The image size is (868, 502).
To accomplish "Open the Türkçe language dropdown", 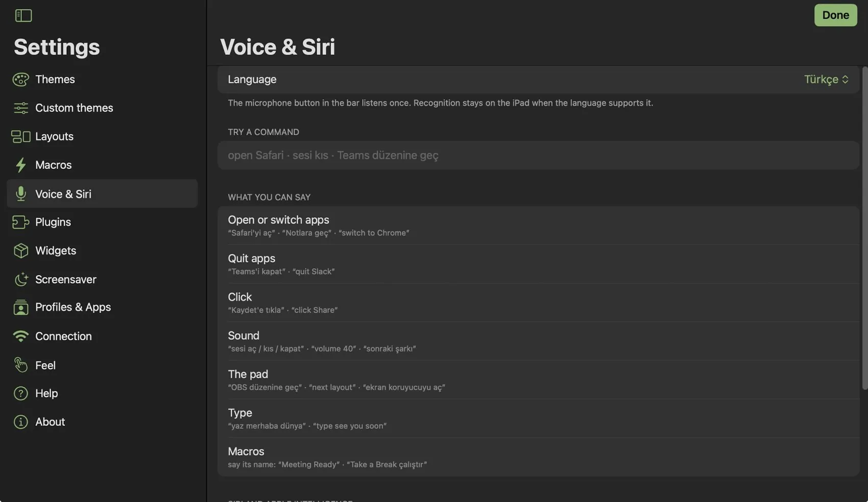I will tap(826, 80).
